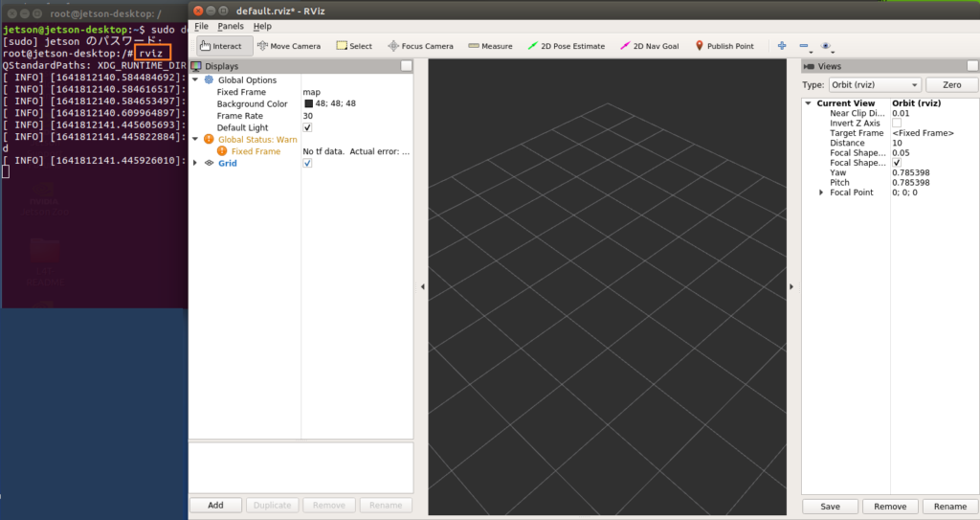Toggle the Grid display checkbox
980x520 pixels.
tap(307, 164)
